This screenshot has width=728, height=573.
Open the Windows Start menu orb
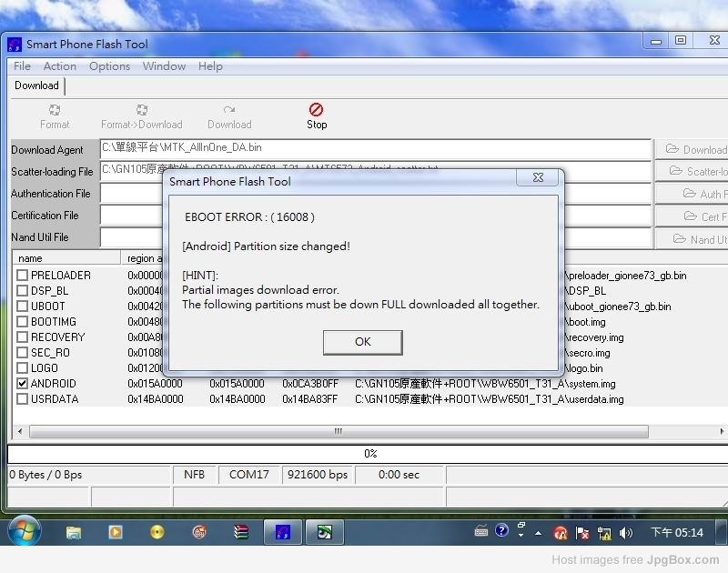click(24, 531)
